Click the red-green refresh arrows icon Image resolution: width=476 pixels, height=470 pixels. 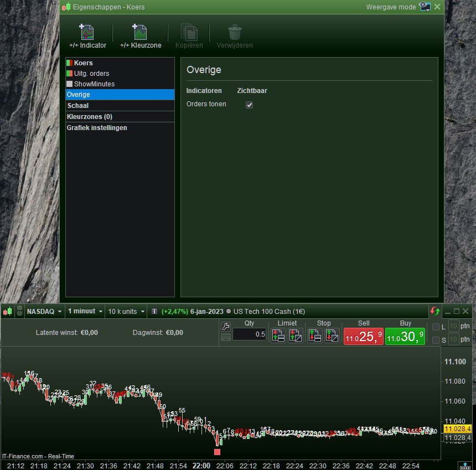434,311
